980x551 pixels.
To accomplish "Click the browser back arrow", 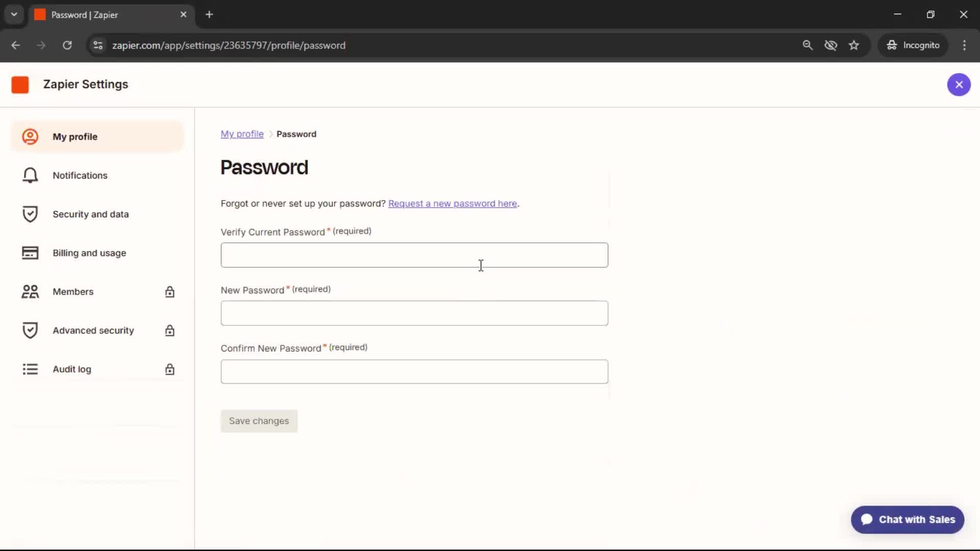I will click(16, 45).
